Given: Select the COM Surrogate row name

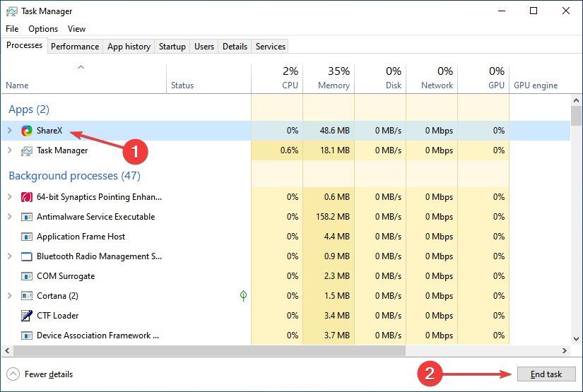Looking at the screenshot, I should [x=66, y=276].
